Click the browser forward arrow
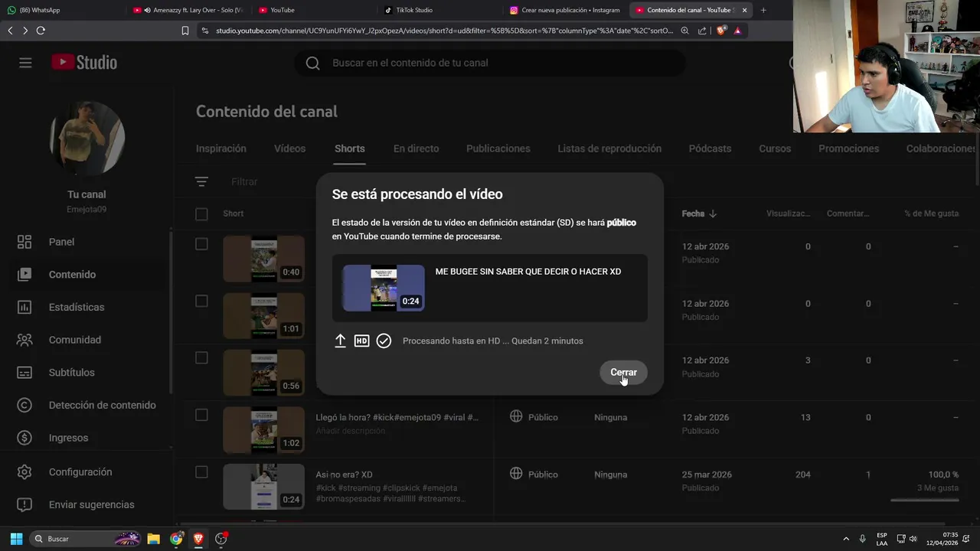 click(25, 31)
